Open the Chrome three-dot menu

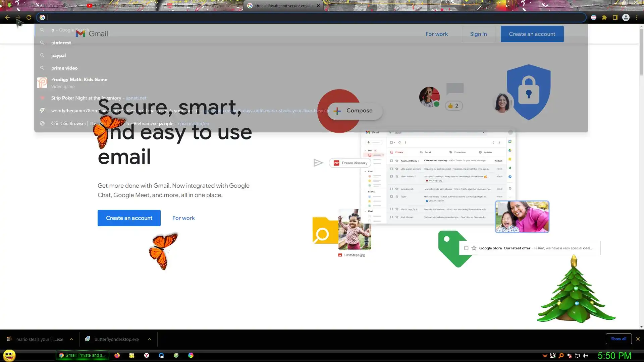pos(637,17)
